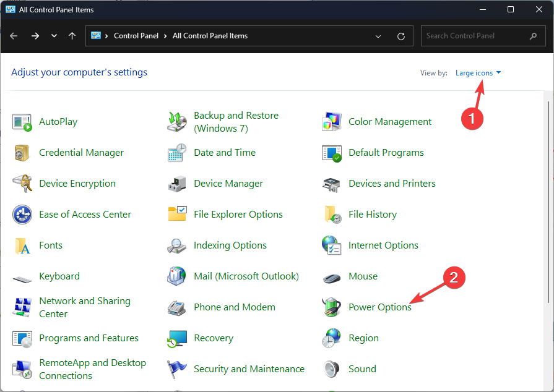554x392 pixels.
Task: Click the Color Management icon
Action: click(331, 122)
